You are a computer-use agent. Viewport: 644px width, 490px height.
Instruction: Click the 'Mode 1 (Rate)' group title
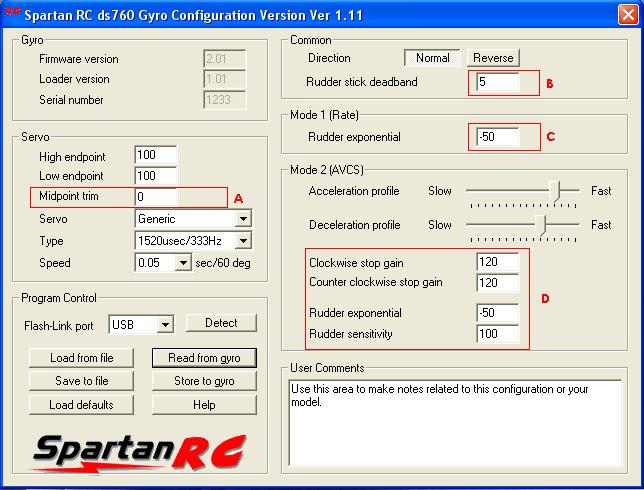(x=324, y=115)
